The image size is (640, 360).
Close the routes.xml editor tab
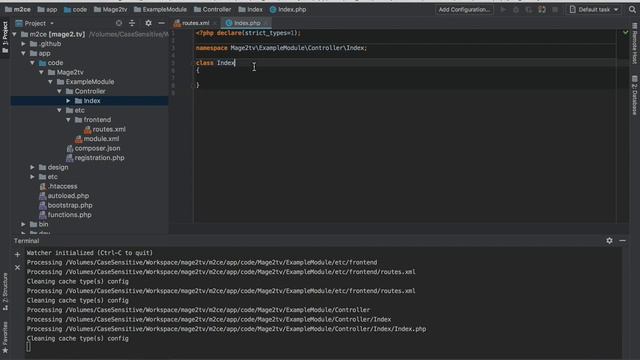215,23
